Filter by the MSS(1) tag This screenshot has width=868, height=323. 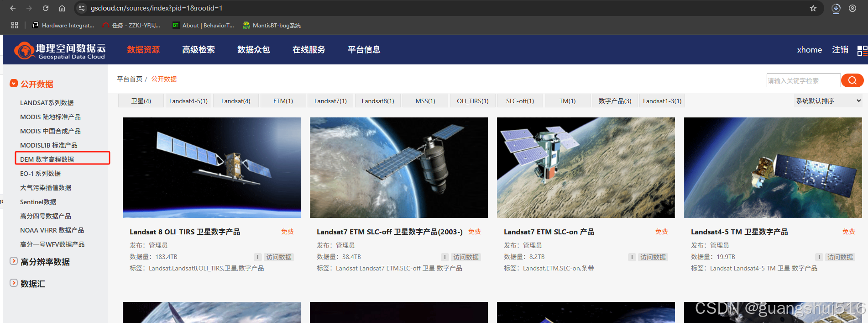click(x=426, y=101)
